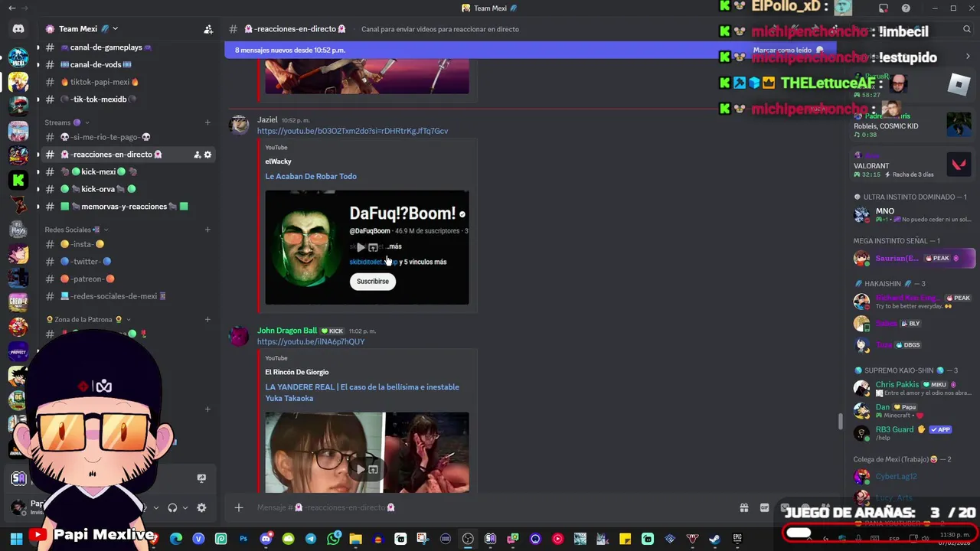The height and width of the screenshot is (551, 980).
Task: Open canal-de-gameplays channel
Action: tap(128, 47)
